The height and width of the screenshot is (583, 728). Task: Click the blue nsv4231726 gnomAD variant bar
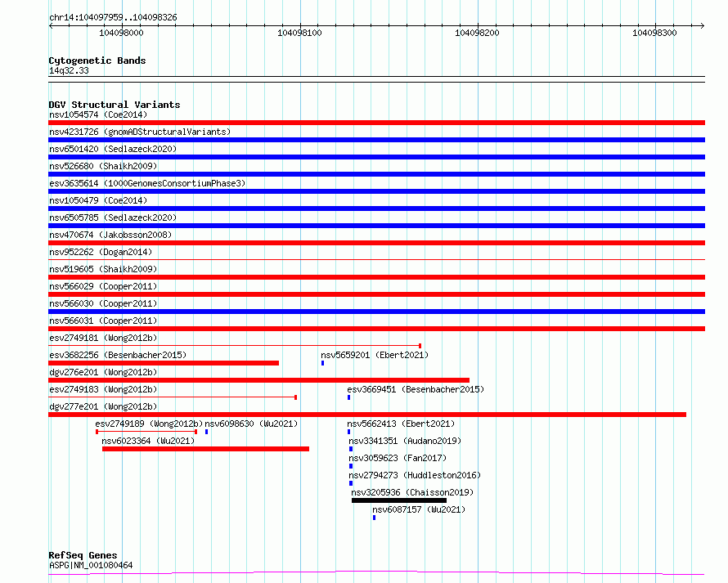point(376,140)
